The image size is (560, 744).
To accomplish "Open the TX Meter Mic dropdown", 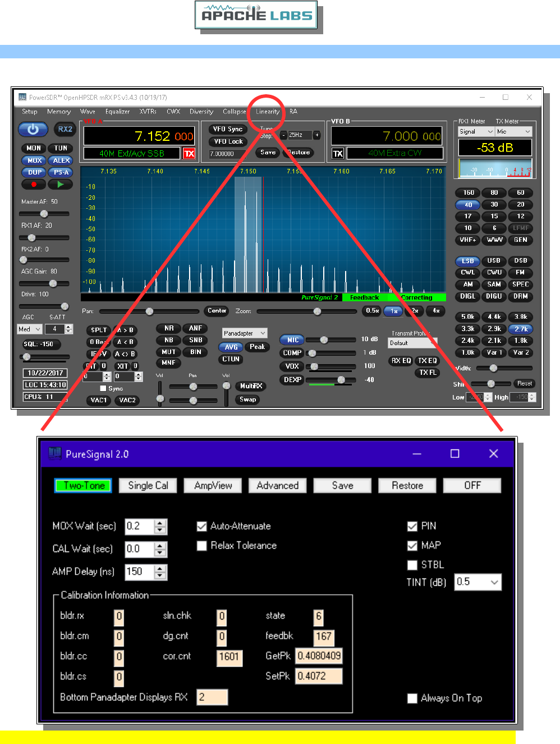I will point(513,131).
